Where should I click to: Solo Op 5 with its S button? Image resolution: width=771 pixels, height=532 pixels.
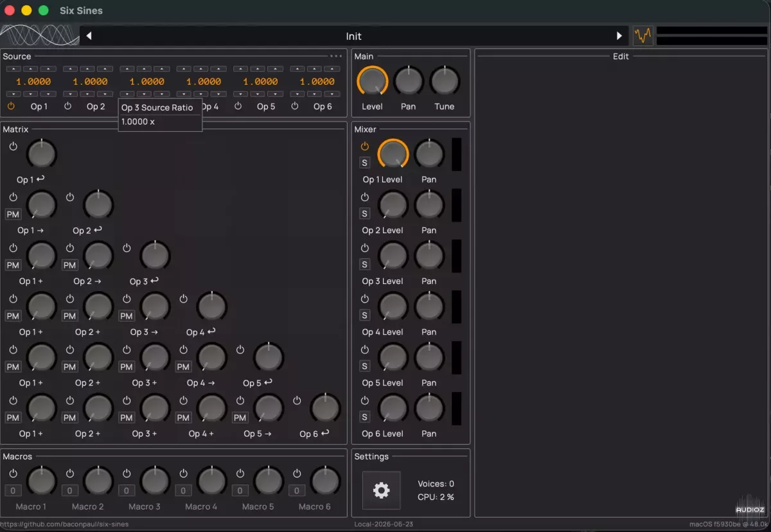[365, 366]
